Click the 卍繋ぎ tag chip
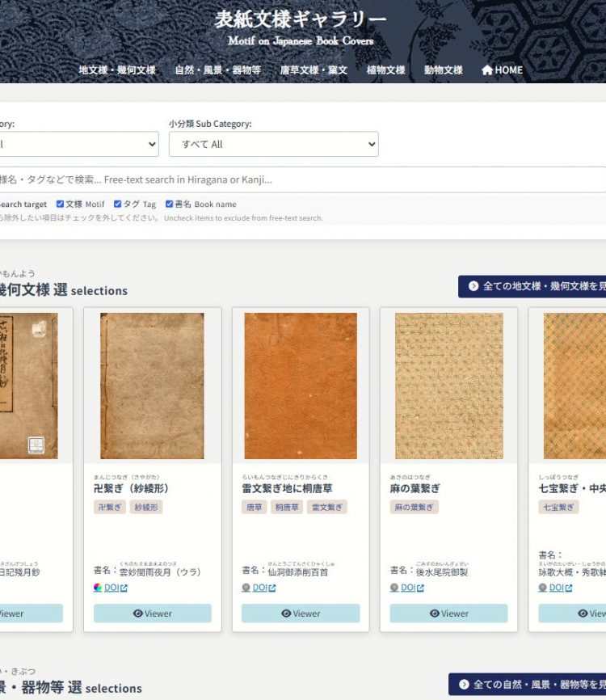This screenshot has width=606, height=700. (109, 507)
